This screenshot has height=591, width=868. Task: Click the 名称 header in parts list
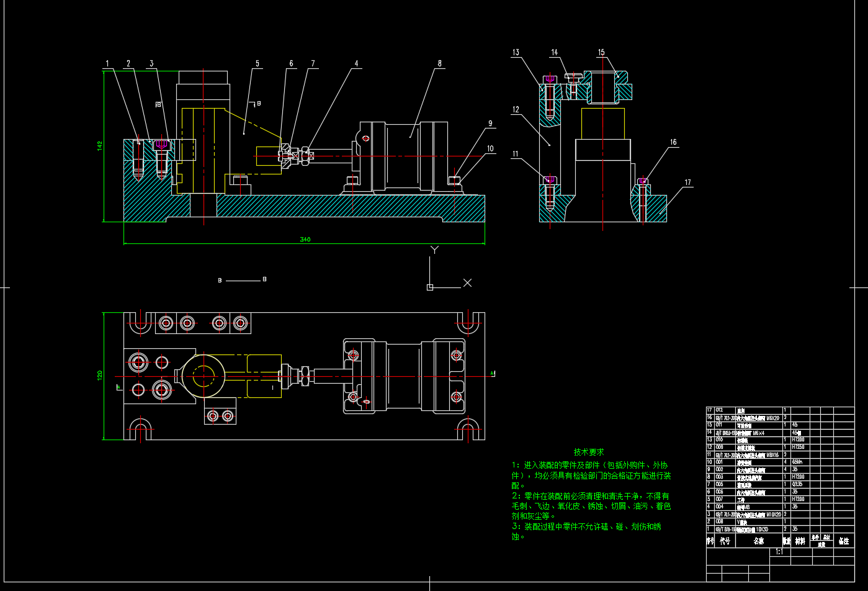click(758, 541)
